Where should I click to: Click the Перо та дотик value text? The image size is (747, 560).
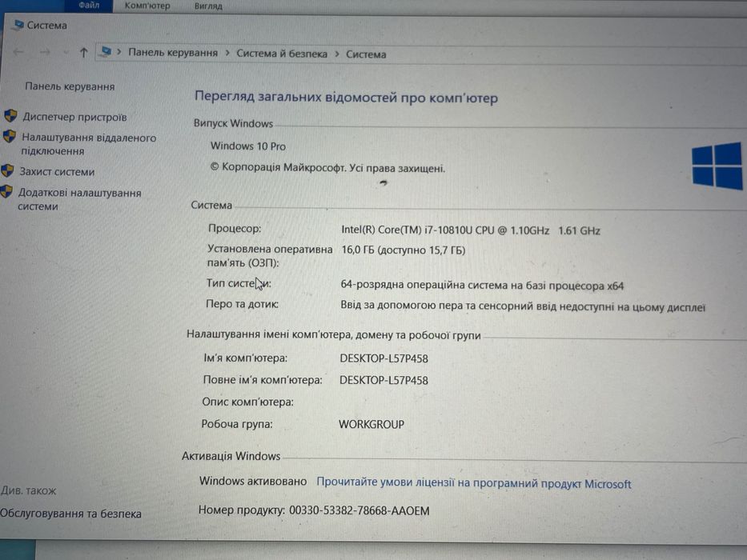point(523,306)
